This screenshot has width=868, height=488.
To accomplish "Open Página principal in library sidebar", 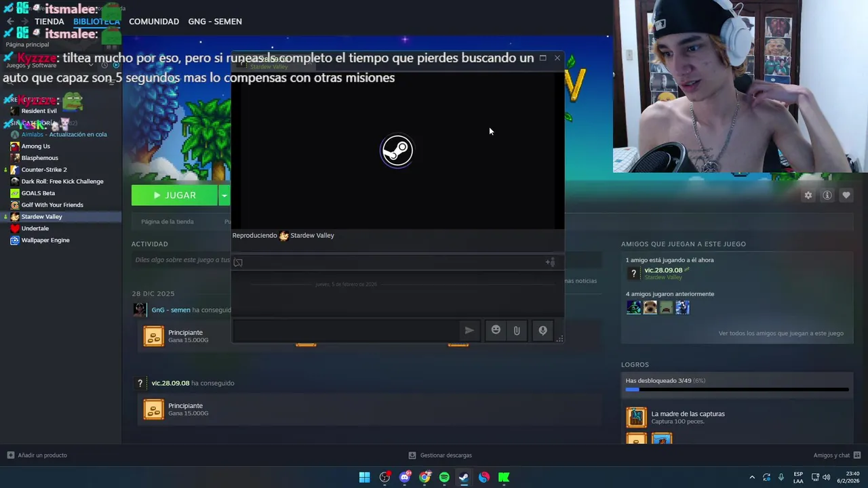I will [x=27, y=45].
